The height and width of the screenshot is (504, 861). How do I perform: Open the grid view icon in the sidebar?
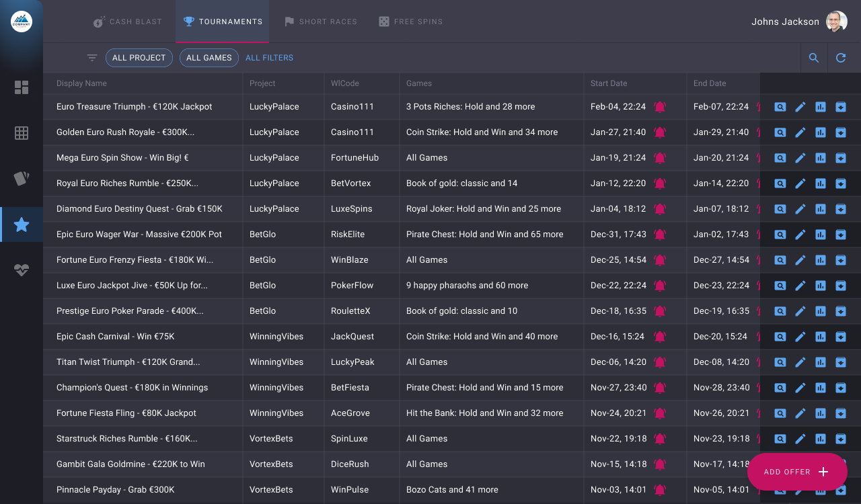(22, 133)
